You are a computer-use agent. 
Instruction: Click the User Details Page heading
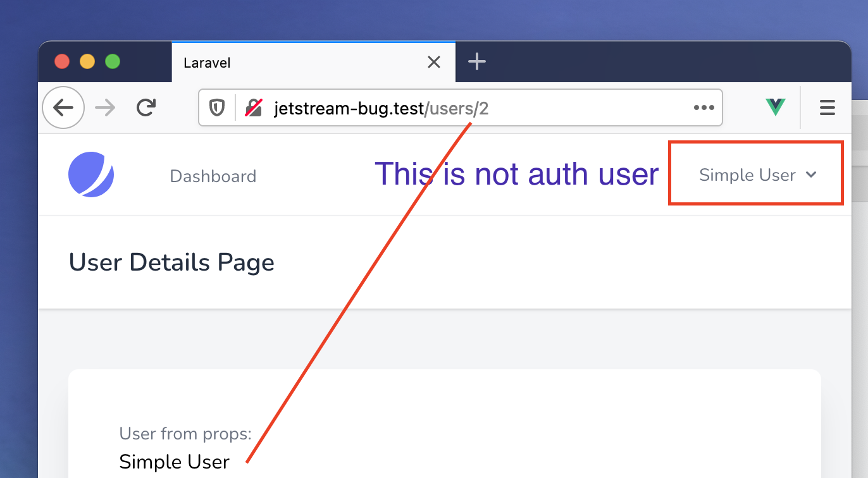[x=171, y=262]
